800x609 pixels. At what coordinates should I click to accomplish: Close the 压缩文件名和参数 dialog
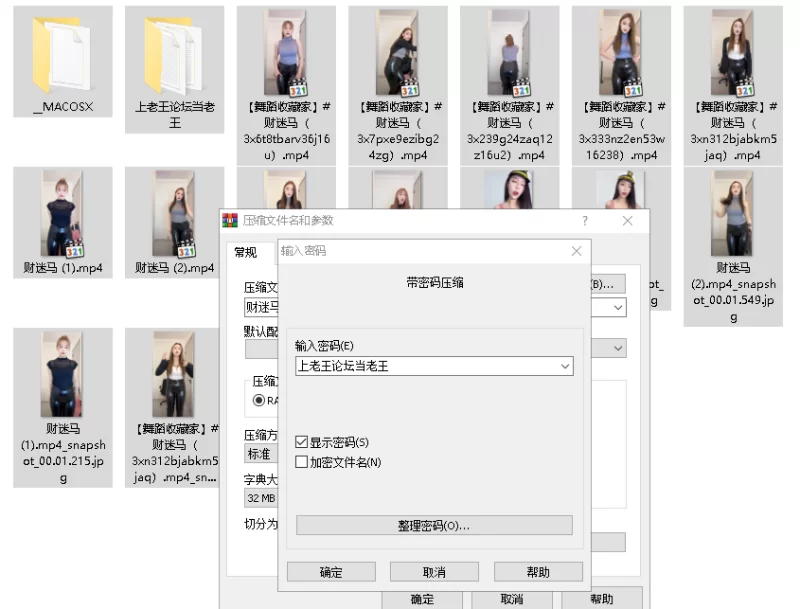tap(628, 221)
